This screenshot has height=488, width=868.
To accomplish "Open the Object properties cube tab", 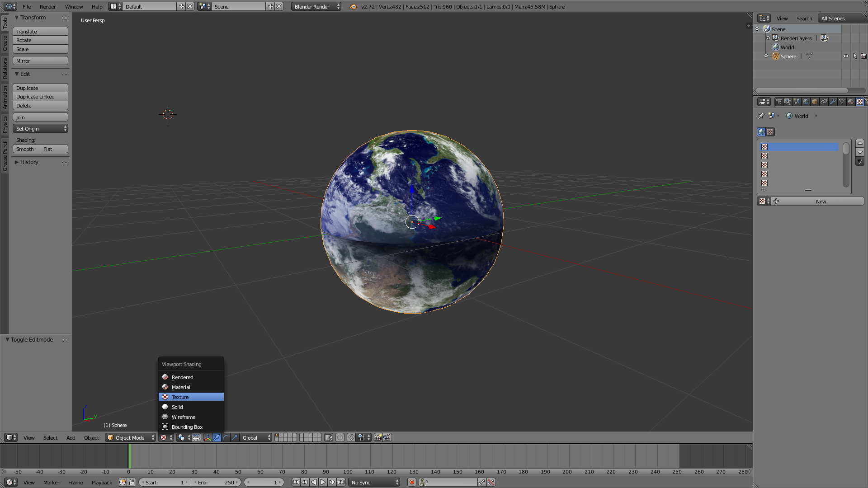I will click(x=815, y=102).
